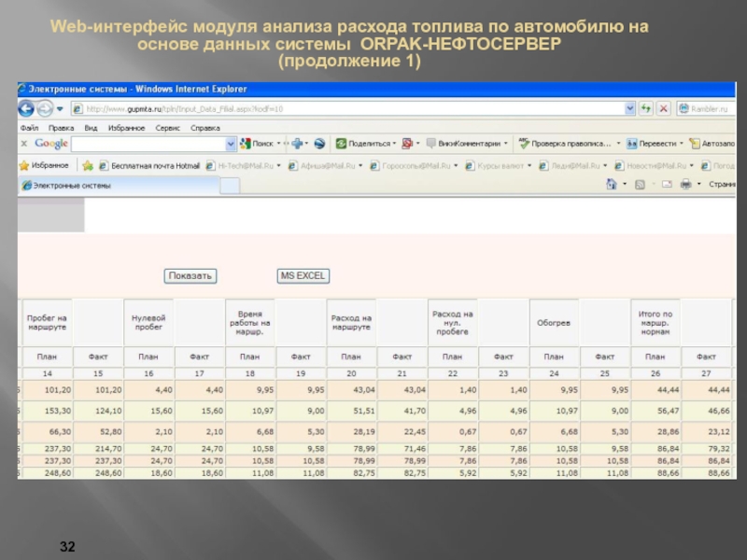This screenshot has width=747, height=560.
Task: Click the browser Forward arrow button
Action: 46,108
